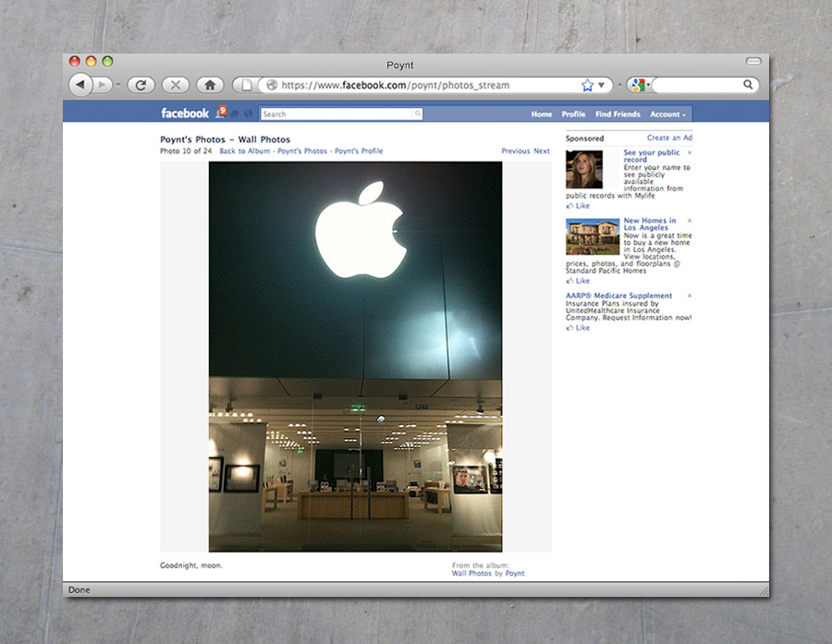
Task: Open the 'See your public record' ad link
Action: coord(652,156)
